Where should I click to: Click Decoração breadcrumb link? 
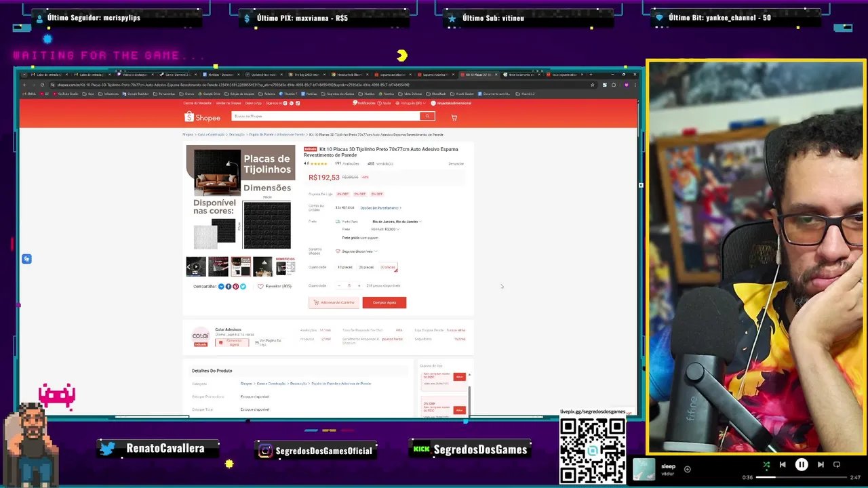coord(237,135)
